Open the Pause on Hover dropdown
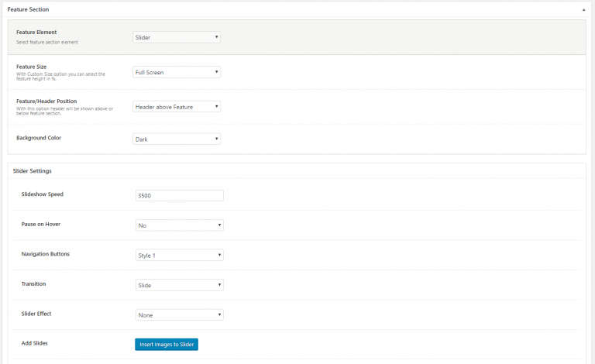The image size is (595, 364). coord(179,225)
